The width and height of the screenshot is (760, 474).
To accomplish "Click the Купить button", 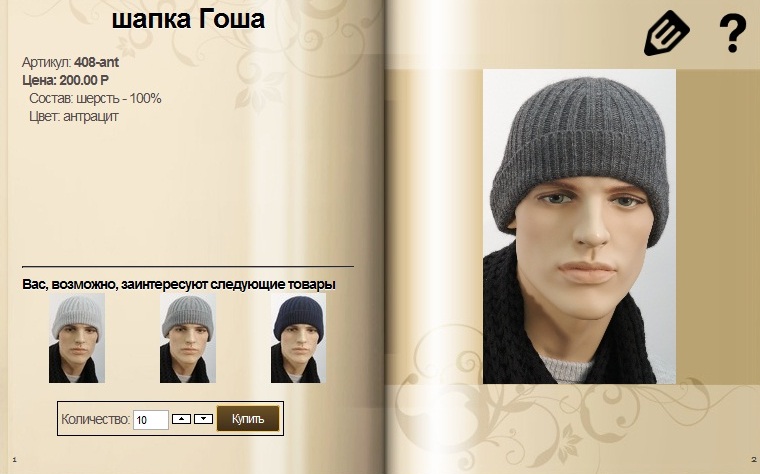I will coord(248,419).
